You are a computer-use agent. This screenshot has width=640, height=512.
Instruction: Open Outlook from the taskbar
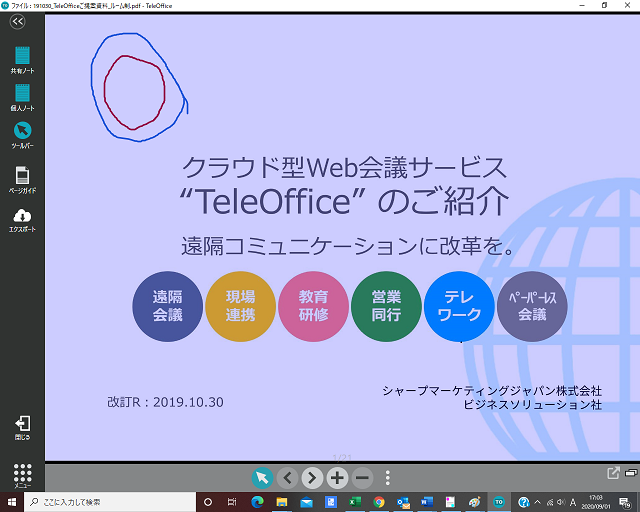[403, 502]
